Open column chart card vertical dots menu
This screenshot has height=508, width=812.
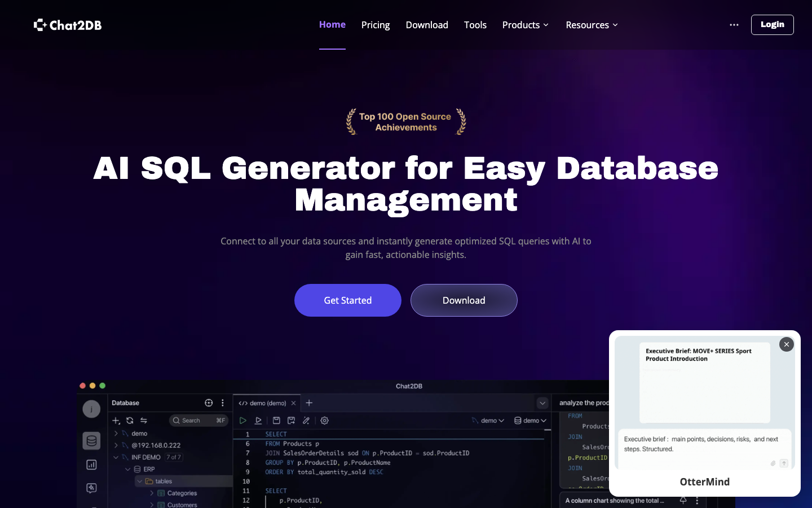pyautogui.click(x=697, y=501)
